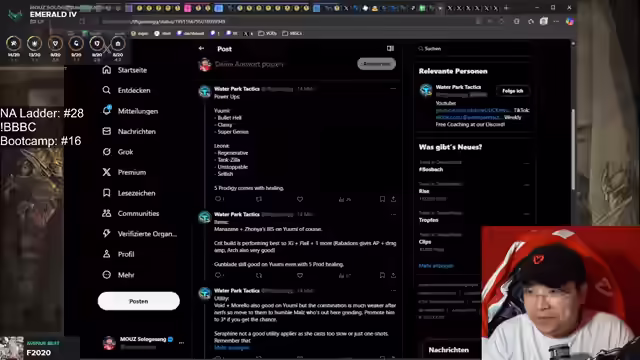The image size is (640, 360).
Task: Open browser settings and more menu
Action: (556, 22)
